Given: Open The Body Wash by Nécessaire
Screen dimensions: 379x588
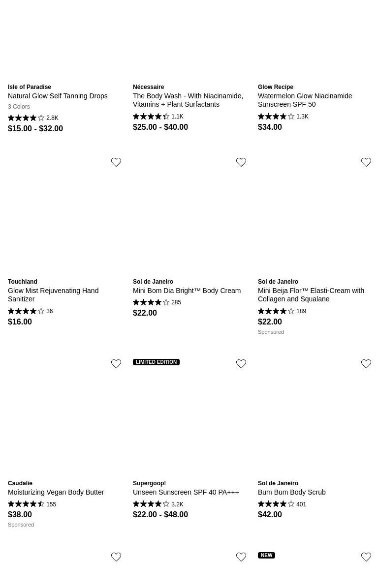Looking at the screenshot, I should [188, 100].
